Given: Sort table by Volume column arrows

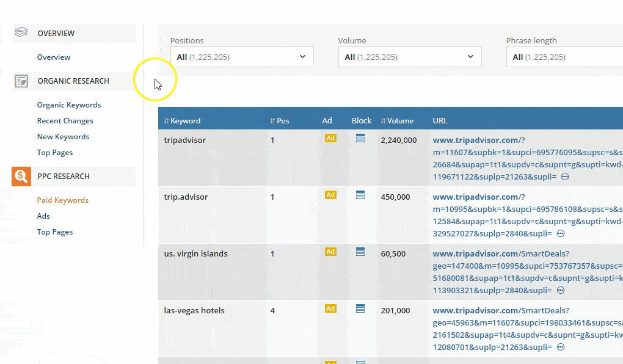Looking at the screenshot, I should click(383, 121).
